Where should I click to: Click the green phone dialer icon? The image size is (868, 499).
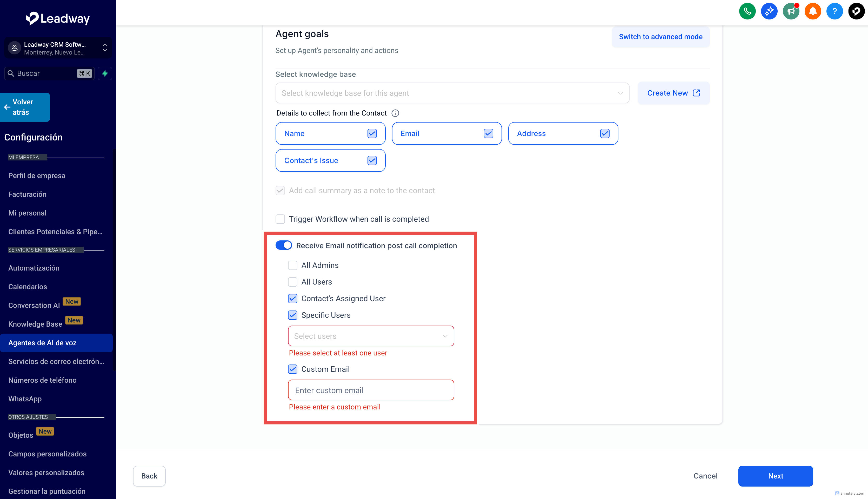click(747, 11)
